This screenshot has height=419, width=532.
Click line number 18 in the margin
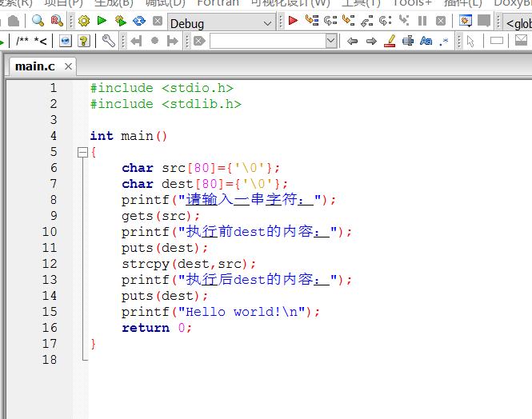[50, 360]
